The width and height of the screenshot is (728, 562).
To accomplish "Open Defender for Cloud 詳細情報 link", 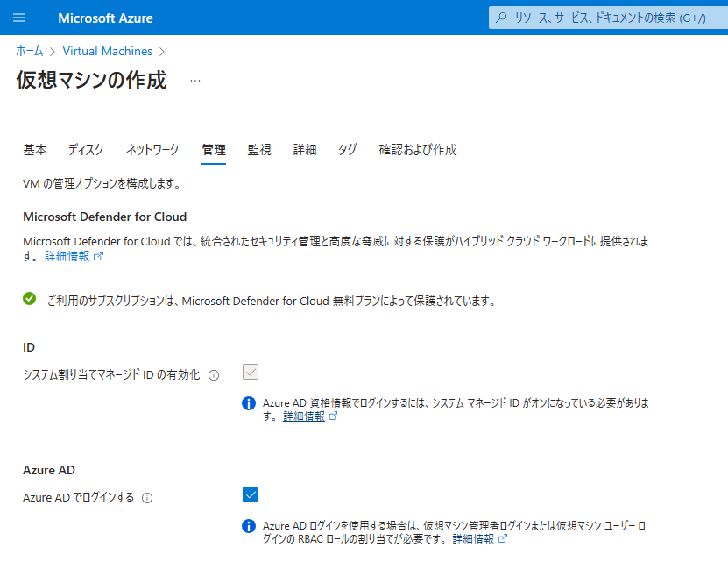I will 67,256.
